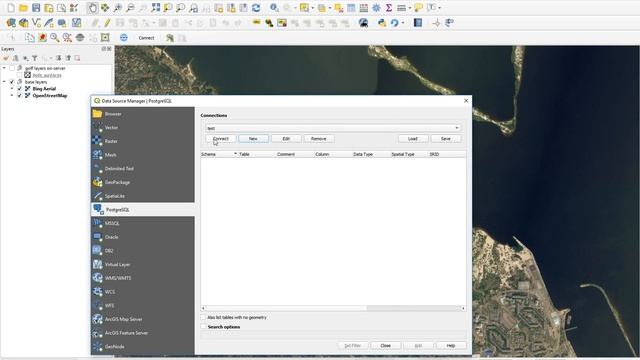The width and height of the screenshot is (640, 360).
Task: Click the Zoom Full extent icon
Action: point(156,7)
